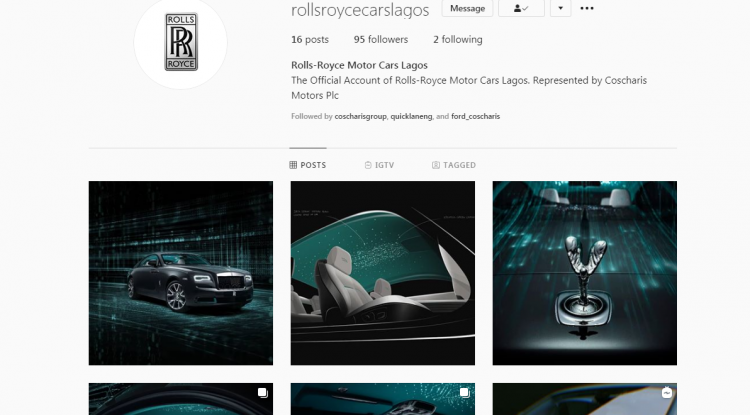Click the Message button
The height and width of the screenshot is (415, 750).
pos(467,8)
